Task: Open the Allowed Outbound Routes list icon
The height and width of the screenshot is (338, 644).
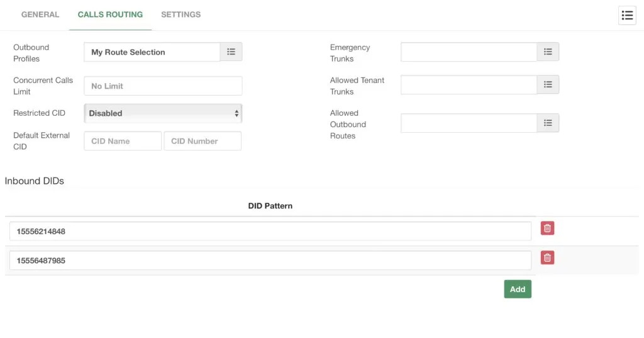Action: pyautogui.click(x=548, y=123)
